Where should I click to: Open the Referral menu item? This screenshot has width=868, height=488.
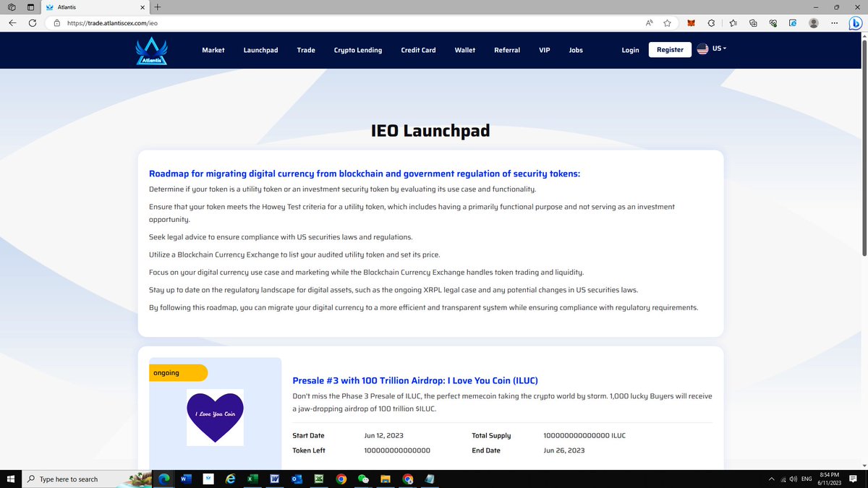(507, 50)
